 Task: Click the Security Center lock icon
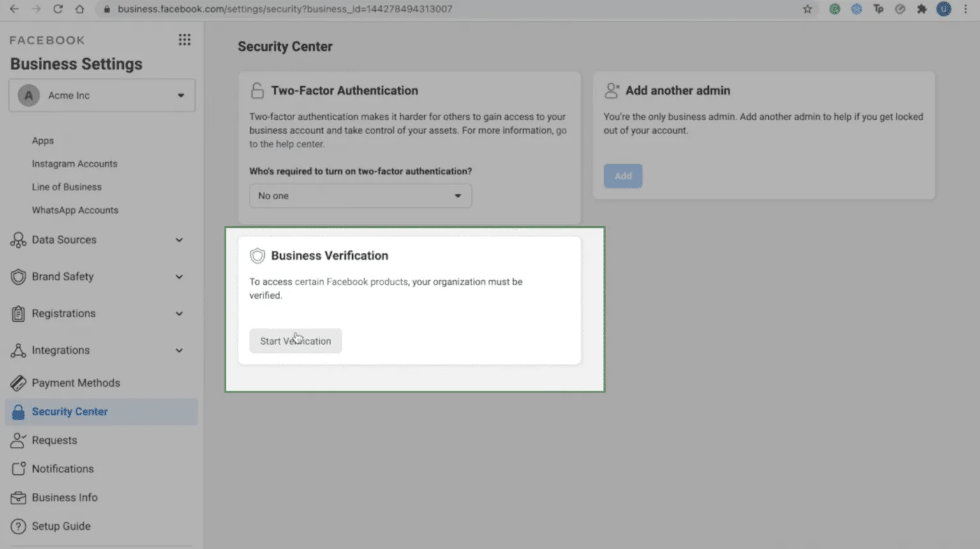coord(19,412)
